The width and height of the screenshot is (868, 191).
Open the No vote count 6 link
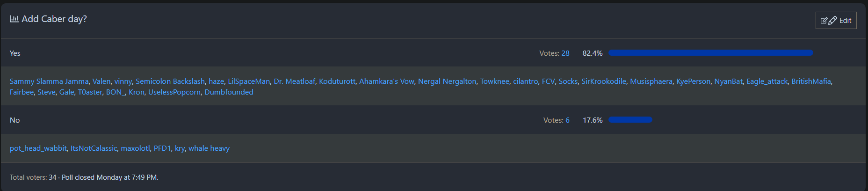pyautogui.click(x=567, y=120)
